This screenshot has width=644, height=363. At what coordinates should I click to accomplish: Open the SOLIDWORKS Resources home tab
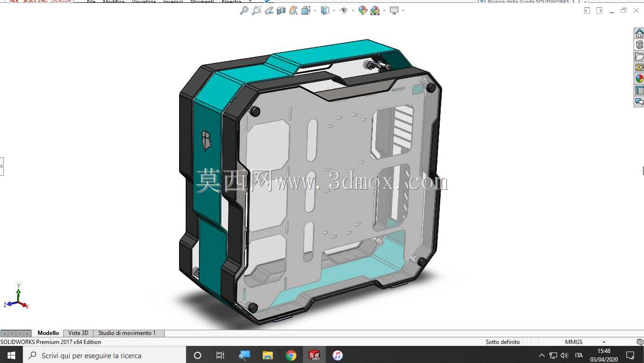pyautogui.click(x=639, y=33)
